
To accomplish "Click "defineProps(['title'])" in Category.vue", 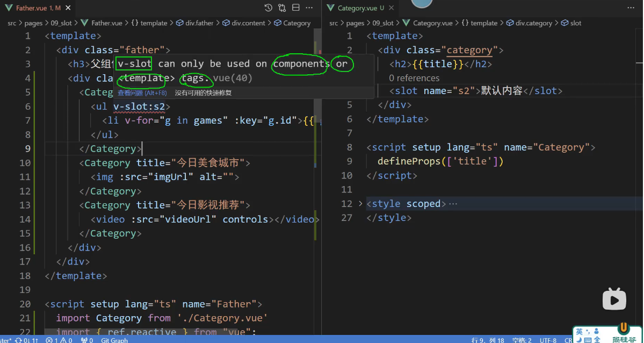I will [440, 161].
